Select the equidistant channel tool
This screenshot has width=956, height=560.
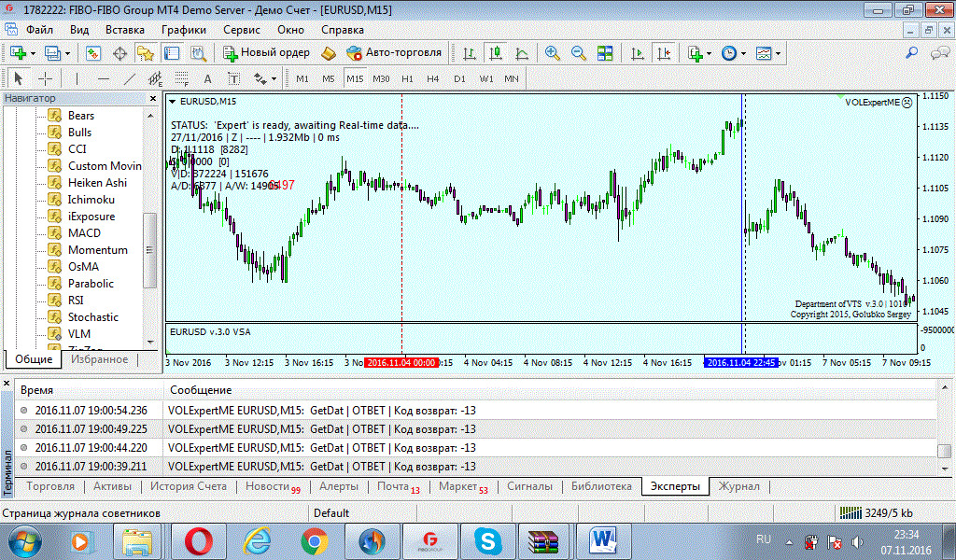coord(156,78)
